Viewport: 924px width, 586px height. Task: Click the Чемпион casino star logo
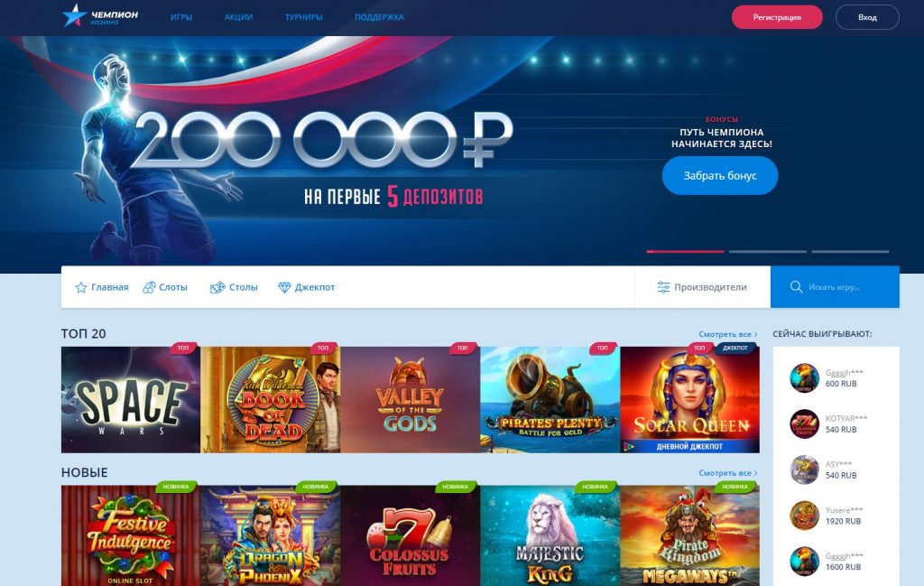click(x=74, y=15)
